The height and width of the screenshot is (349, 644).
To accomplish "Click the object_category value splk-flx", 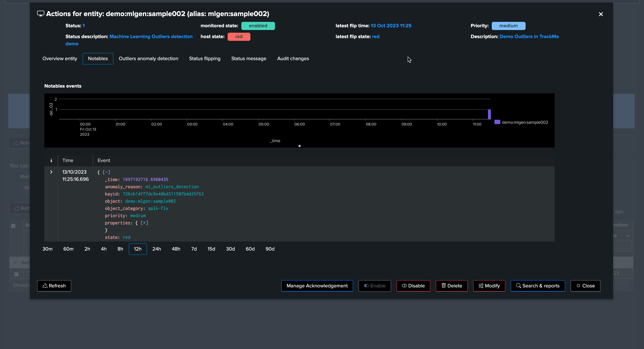I will pyautogui.click(x=158, y=208).
